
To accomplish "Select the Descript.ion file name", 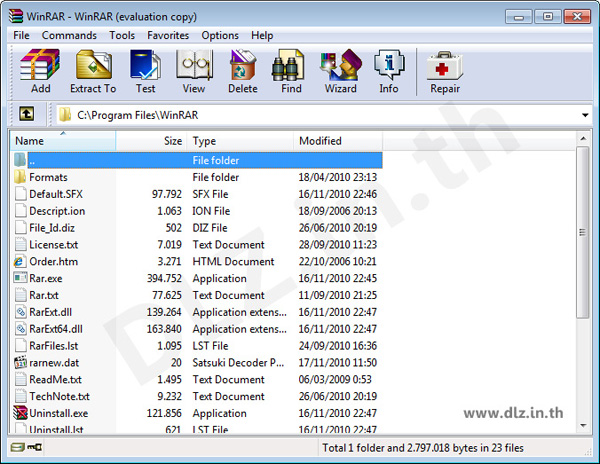I will pyautogui.click(x=57, y=211).
